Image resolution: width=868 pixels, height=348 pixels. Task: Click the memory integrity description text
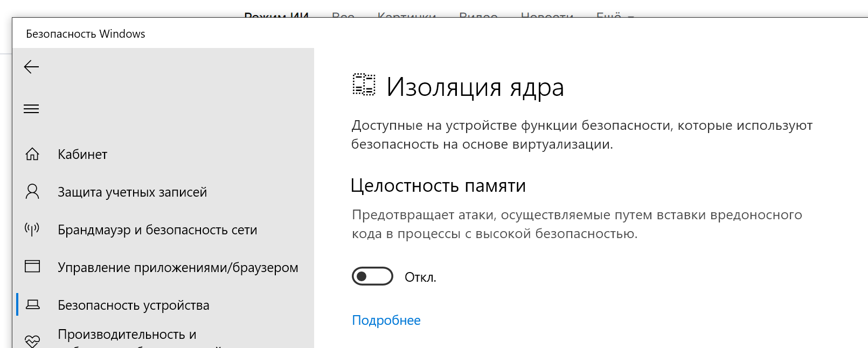click(577, 224)
